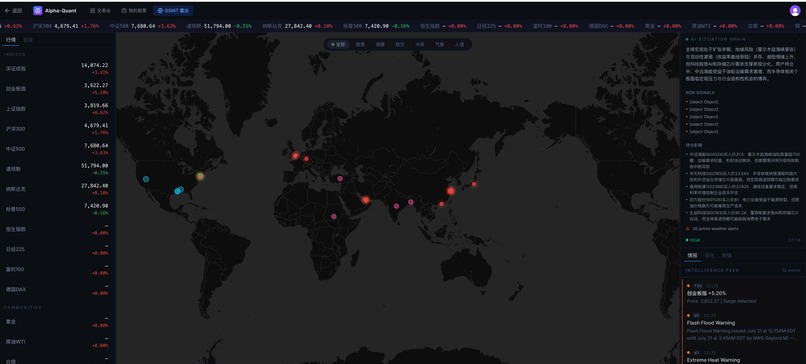
Task: Click the red marker in central Europe
Action: click(x=306, y=159)
